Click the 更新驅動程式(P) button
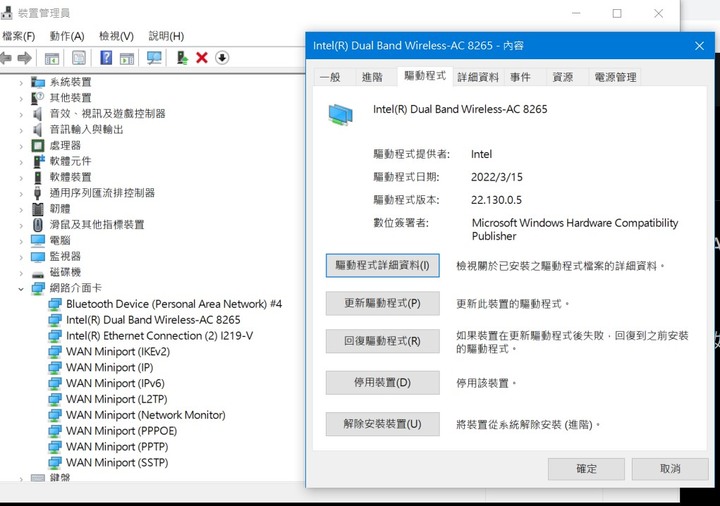720x506 pixels. pyautogui.click(x=382, y=303)
